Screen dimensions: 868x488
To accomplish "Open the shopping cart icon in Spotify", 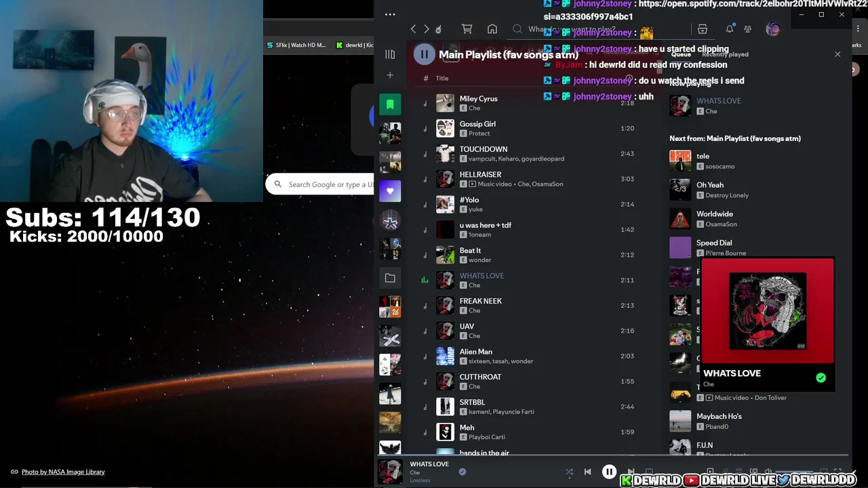I will pos(467,29).
